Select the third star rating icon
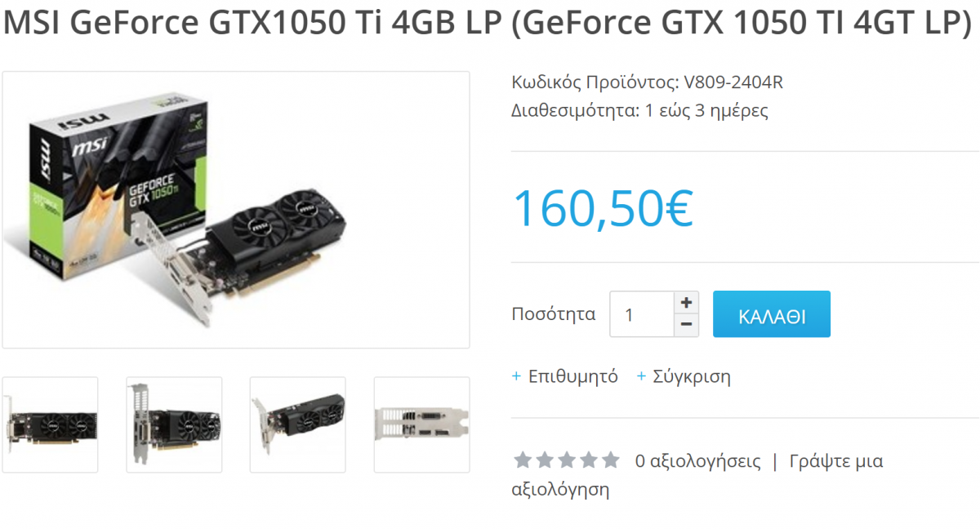980x529 pixels. point(567,460)
